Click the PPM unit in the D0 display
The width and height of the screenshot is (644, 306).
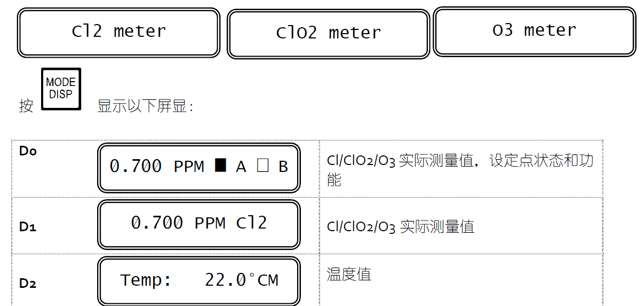[189, 167]
